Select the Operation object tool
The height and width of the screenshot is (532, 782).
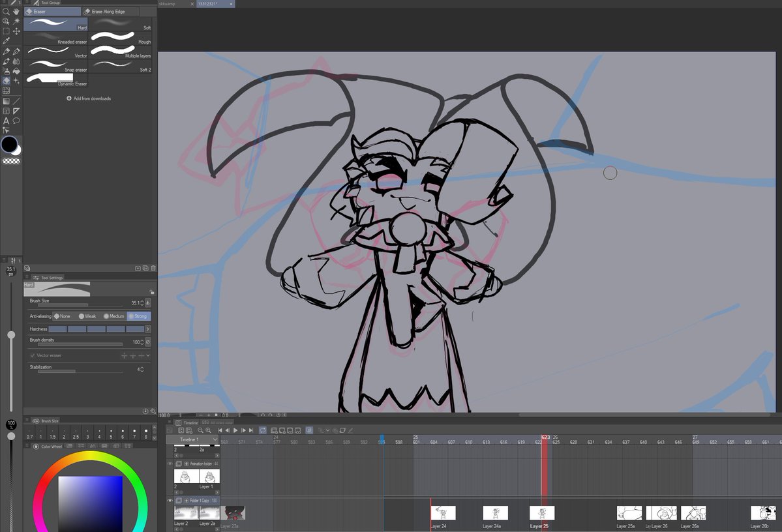(x=6, y=21)
